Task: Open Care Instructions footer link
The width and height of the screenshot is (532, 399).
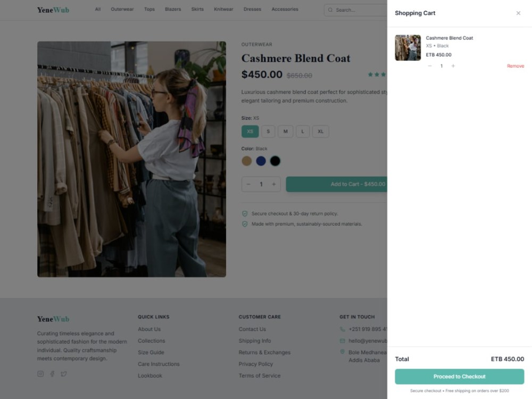Action: 159,364
